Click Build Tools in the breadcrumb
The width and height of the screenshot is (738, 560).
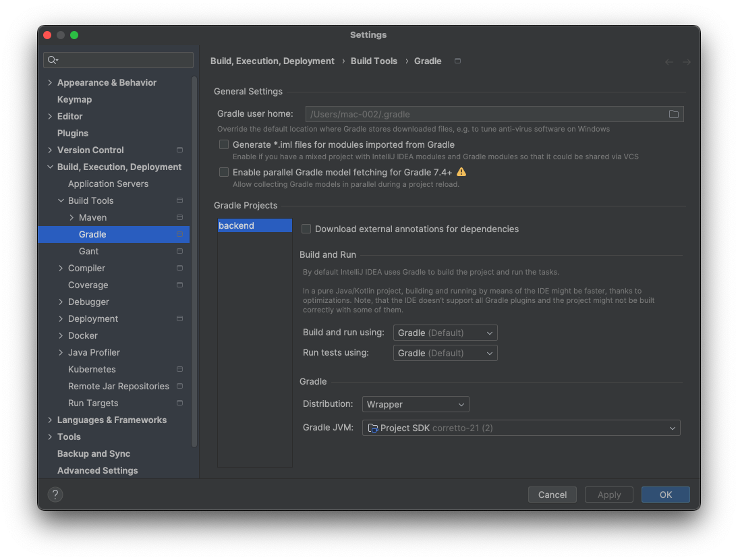coord(374,61)
